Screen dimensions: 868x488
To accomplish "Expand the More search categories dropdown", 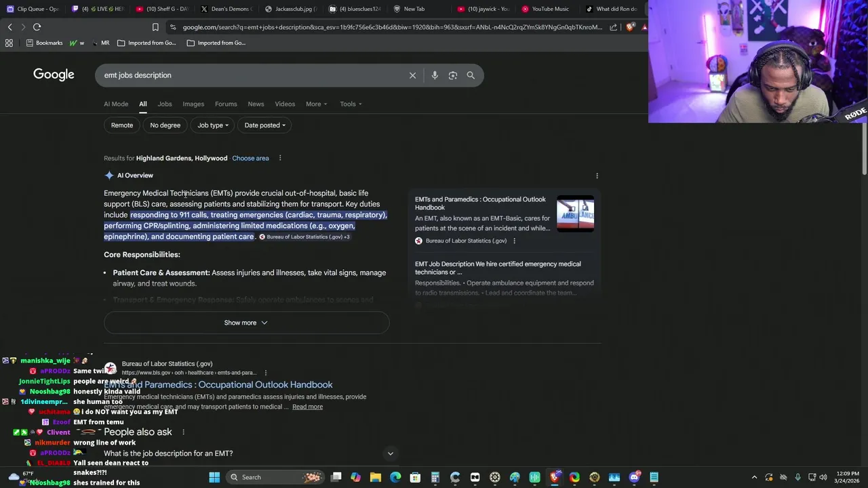I will point(316,104).
